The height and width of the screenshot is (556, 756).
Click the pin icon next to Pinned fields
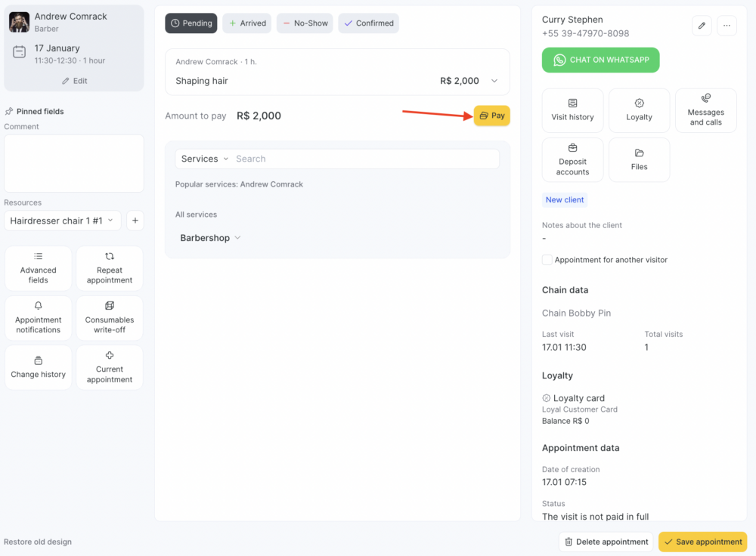[8, 111]
